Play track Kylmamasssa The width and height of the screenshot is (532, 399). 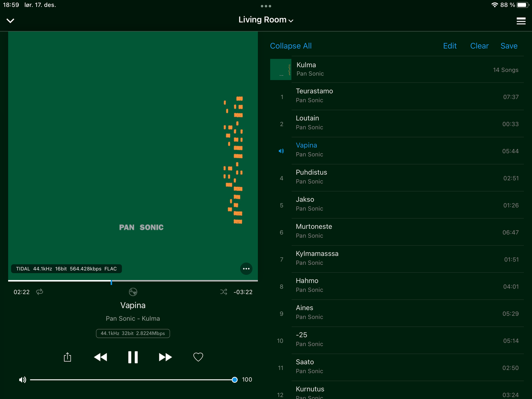coord(397,259)
